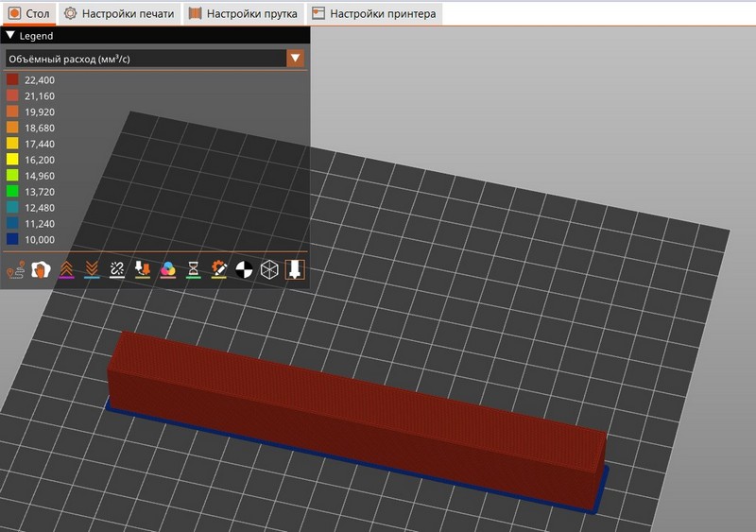Switch to the Стол tab
Screen dimensions: 756x532
(x=28, y=13)
